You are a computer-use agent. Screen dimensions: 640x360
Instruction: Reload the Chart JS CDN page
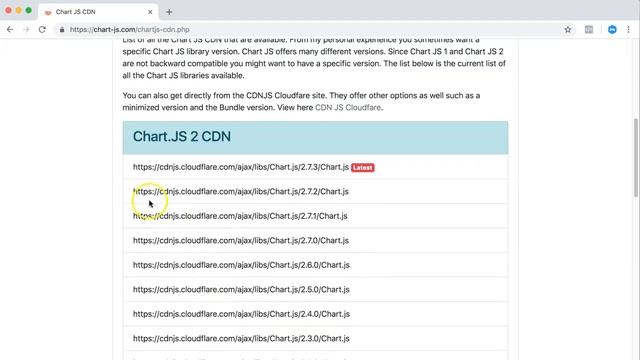[42, 29]
